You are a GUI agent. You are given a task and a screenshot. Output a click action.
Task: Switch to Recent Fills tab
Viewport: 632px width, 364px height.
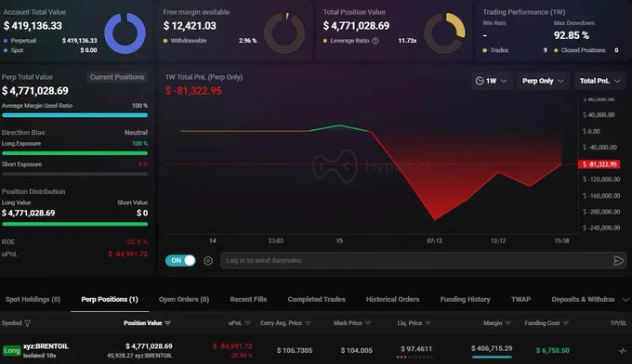click(248, 299)
